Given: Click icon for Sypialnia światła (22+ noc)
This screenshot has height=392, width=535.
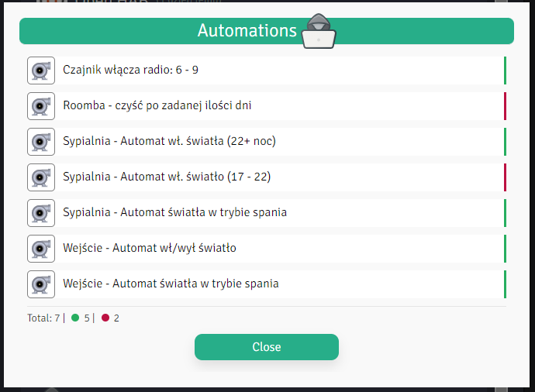Looking at the screenshot, I should click(x=41, y=142).
